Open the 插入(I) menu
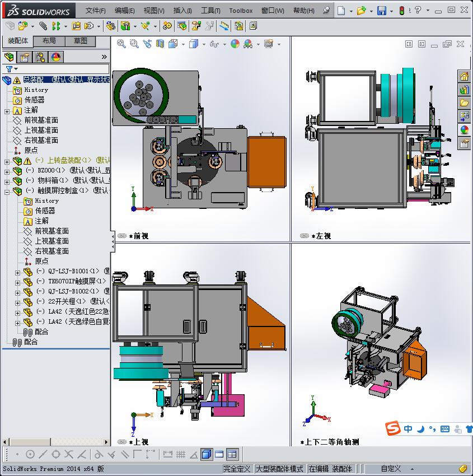Screen dimensions: 473x476 [x=182, y=11]
